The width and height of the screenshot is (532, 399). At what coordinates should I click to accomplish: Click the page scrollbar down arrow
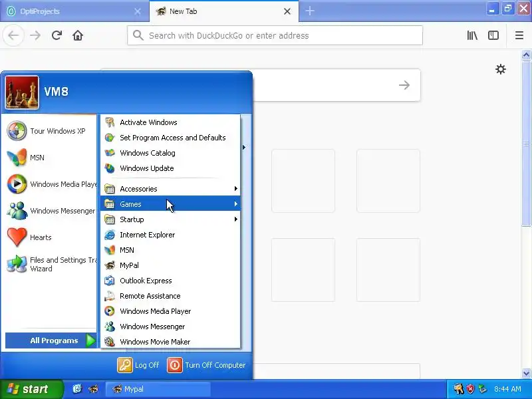pyautogui.click(x=526, y=373)
